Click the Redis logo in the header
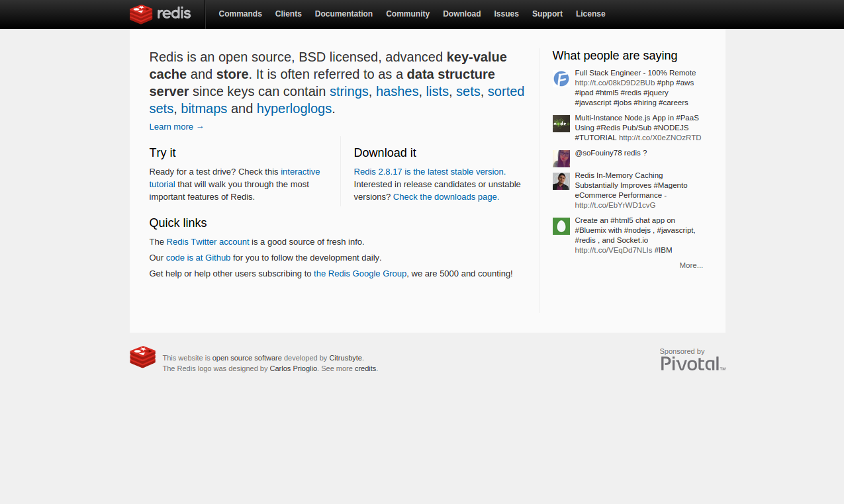The width and height of the screenshot is (844, 504). 160,14
